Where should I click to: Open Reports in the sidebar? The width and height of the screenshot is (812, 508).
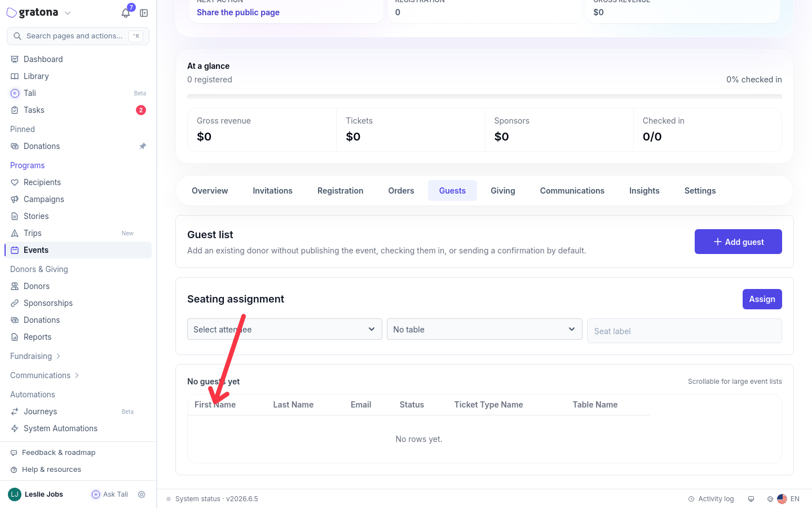78,337
